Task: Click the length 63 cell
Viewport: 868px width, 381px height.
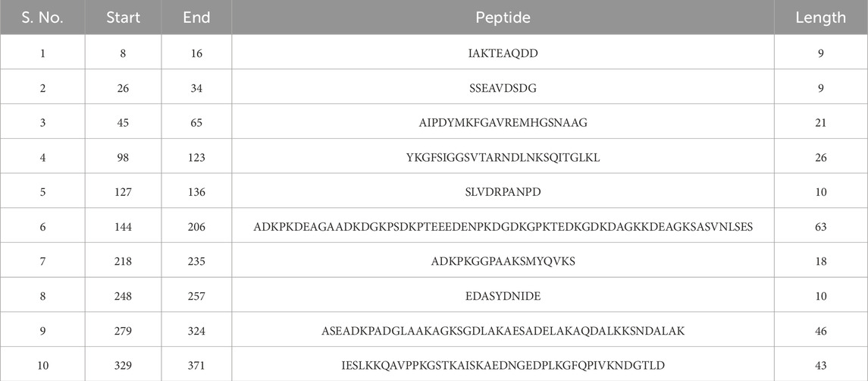Action: (821, 227)
